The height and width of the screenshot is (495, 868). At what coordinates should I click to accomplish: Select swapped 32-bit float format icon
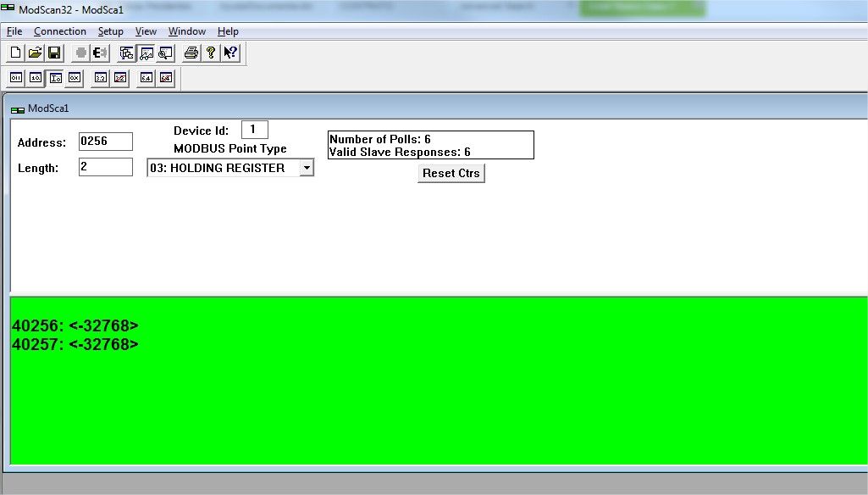pos(120,78)
